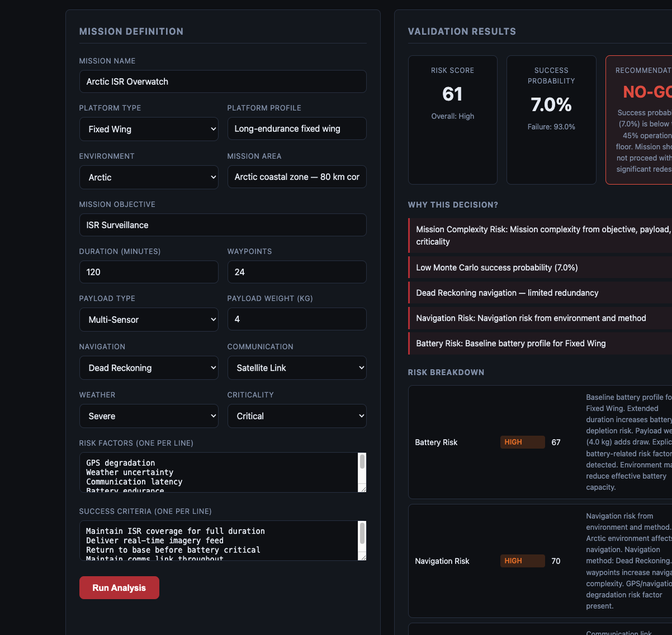
Task: Open the Communication dropdown showing Satellite Link
Action: click(297, 368)
